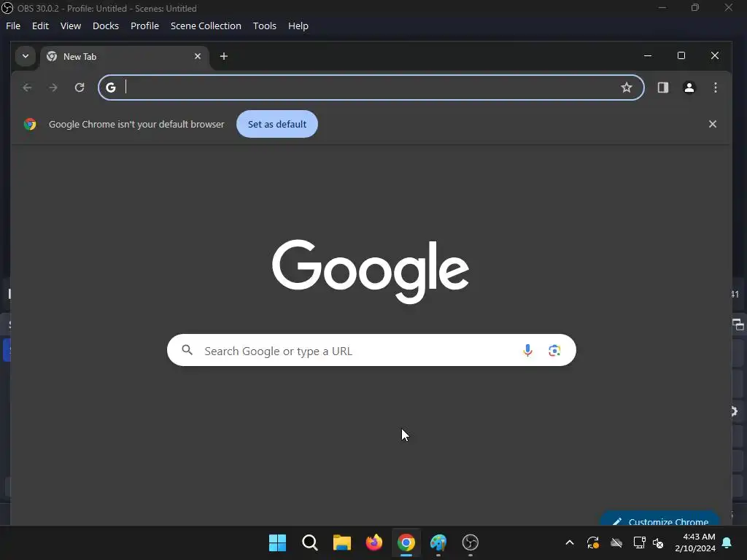Viewport: 747px width, 560px height.
Task: Click the Search Google or type a URL box
Action: 371,351
